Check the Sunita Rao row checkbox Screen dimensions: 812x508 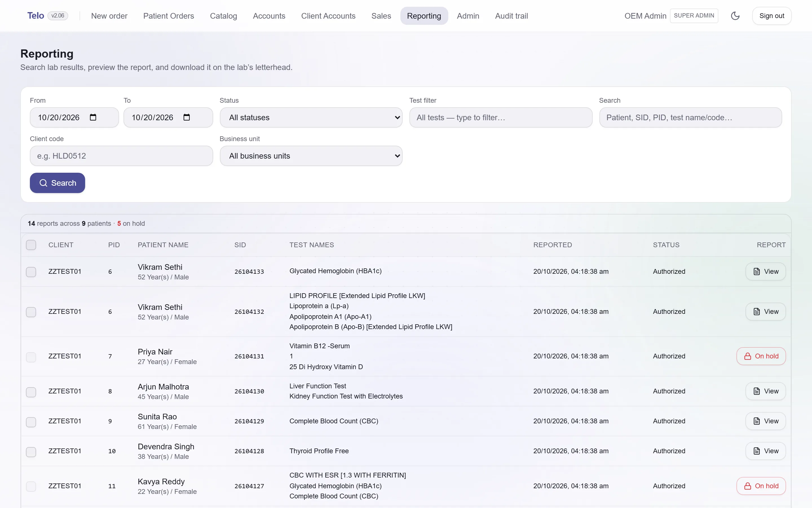click(31, 422)
